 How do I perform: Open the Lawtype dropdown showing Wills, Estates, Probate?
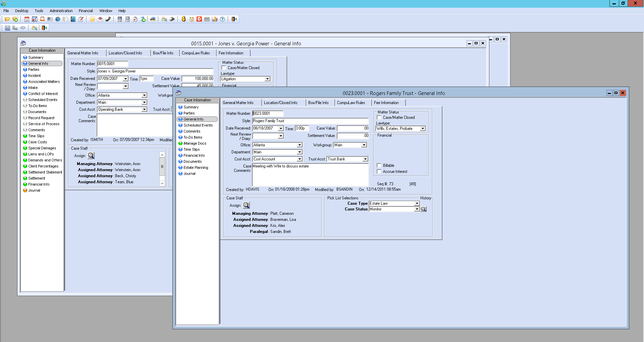[423, 129]
